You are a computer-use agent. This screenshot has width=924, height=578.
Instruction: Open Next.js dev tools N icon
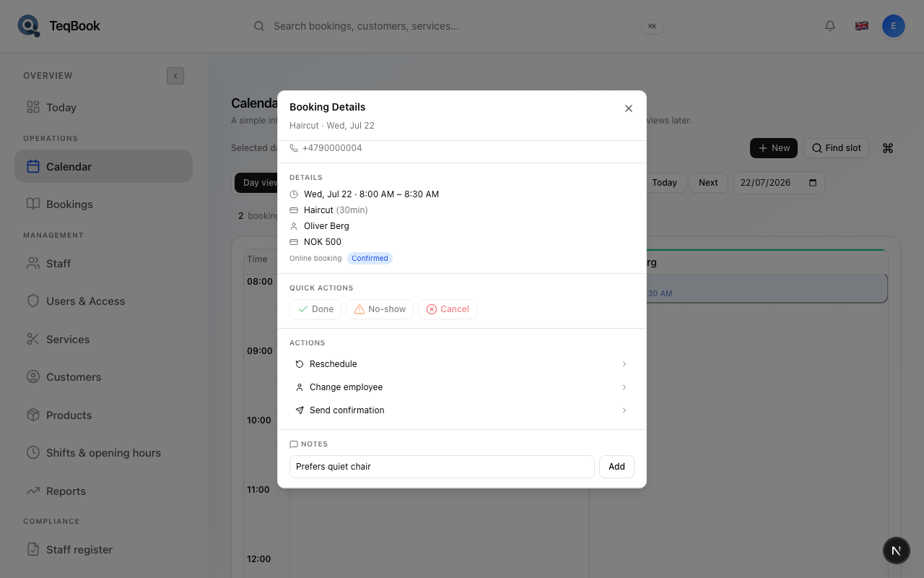[897, 551]
